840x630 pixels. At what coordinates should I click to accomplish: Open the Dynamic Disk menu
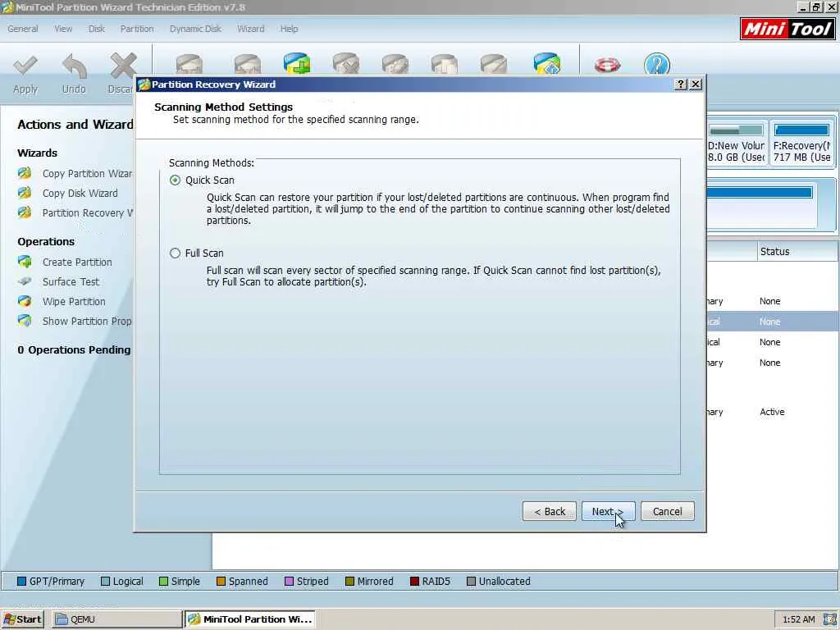[195, 29]
